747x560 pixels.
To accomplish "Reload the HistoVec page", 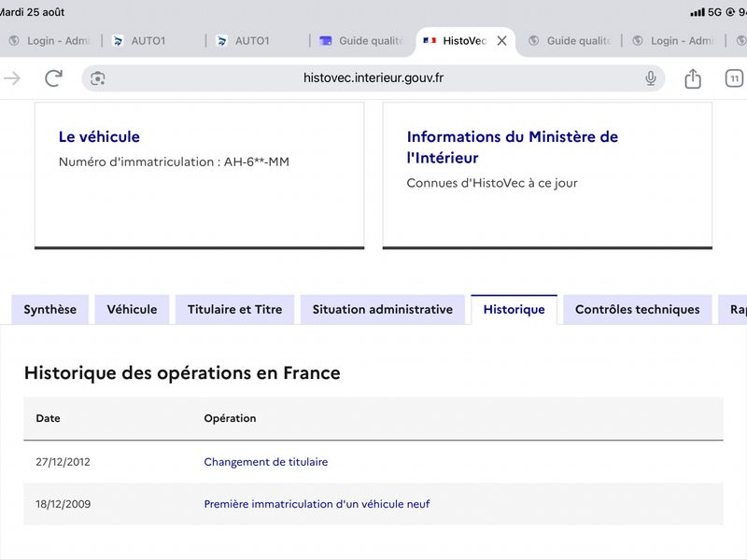I will (x=53, y=78).
